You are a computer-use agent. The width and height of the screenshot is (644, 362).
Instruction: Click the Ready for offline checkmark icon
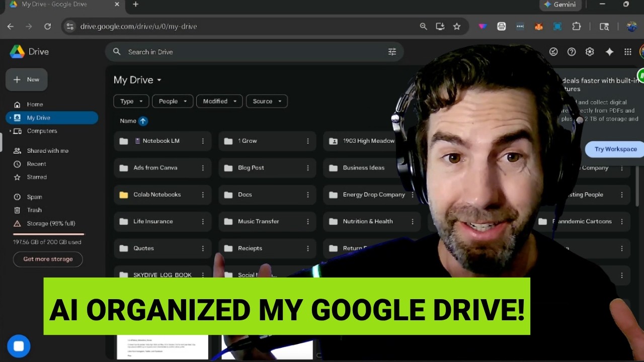[553, 52]
